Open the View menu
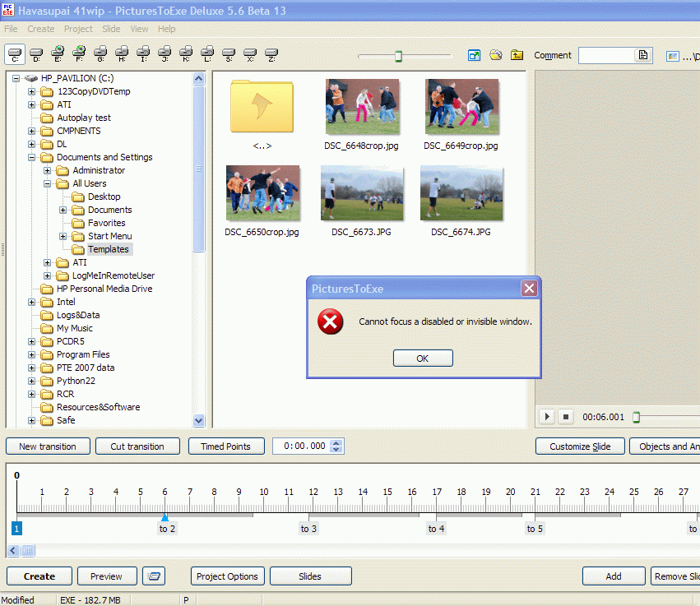Image resolution: width=700 pixels, height=606 pixels. coord(139,29)
